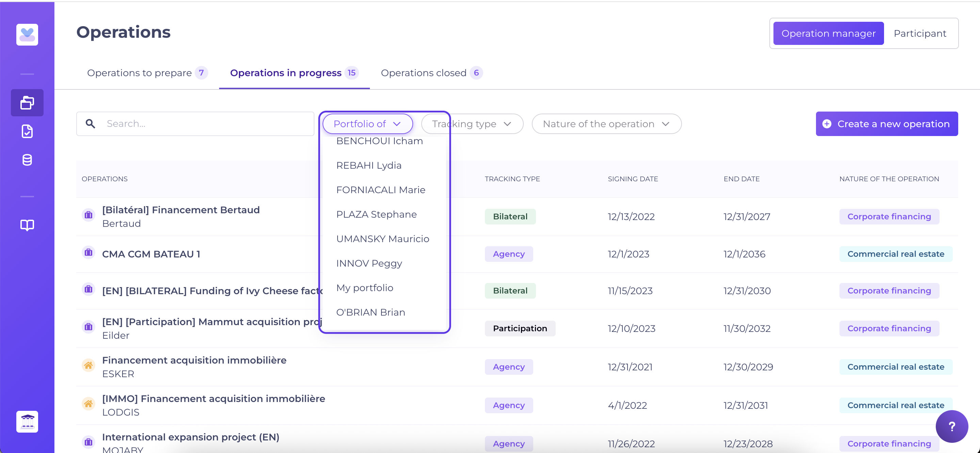Go to Operations to prepare tab
This screenshot has width=980, height=453.
(147, 73)
